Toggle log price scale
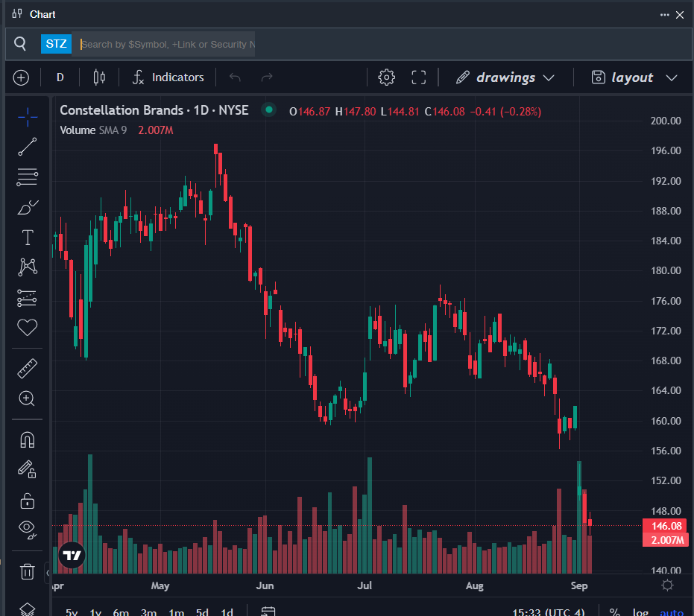The width and height of the screenshot is (694, 616). [640, 612]
